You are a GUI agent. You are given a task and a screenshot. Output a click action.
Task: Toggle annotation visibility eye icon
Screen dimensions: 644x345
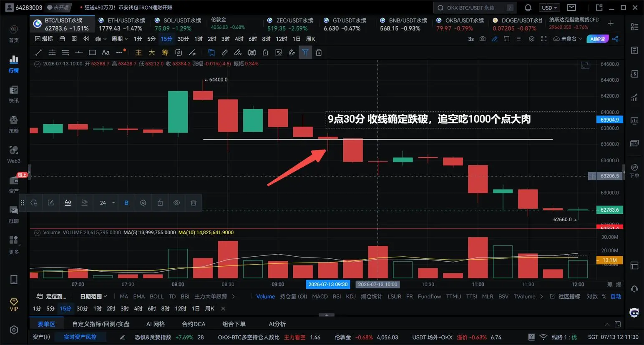tap(176, 203)
